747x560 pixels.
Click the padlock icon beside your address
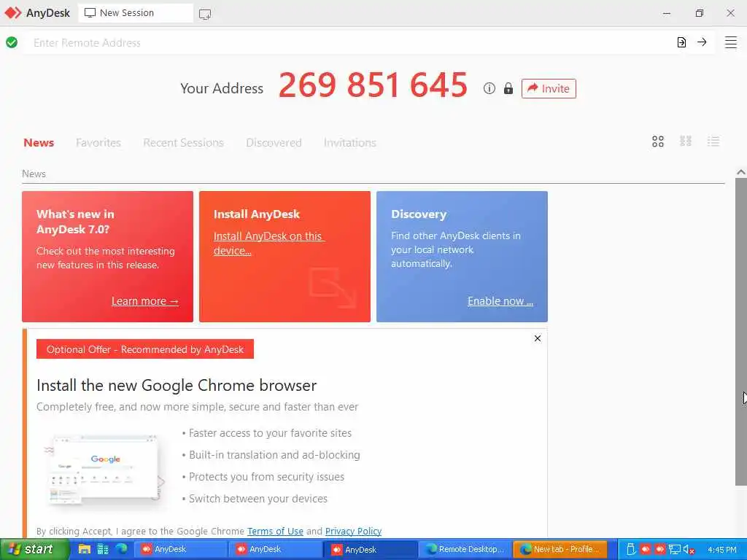(x=508, y=88)
